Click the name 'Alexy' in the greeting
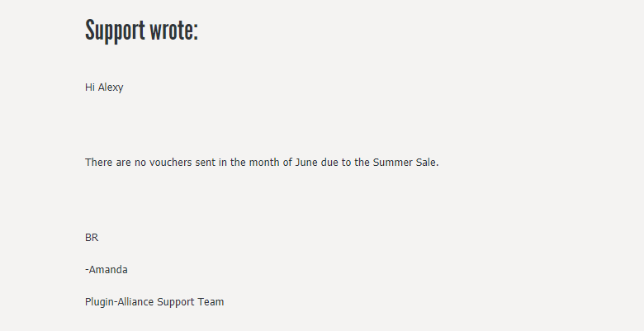This screenshot has height=331, width=644. click(x=111, y=87)
